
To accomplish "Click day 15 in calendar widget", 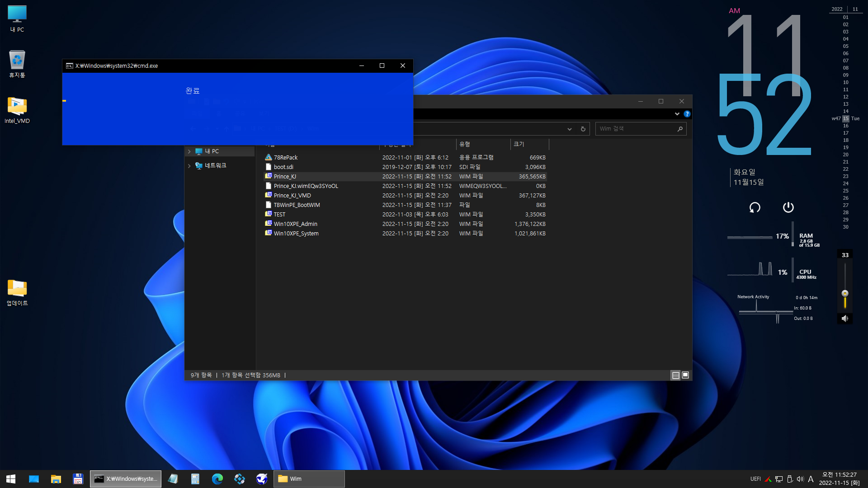I will pos(845,119).
